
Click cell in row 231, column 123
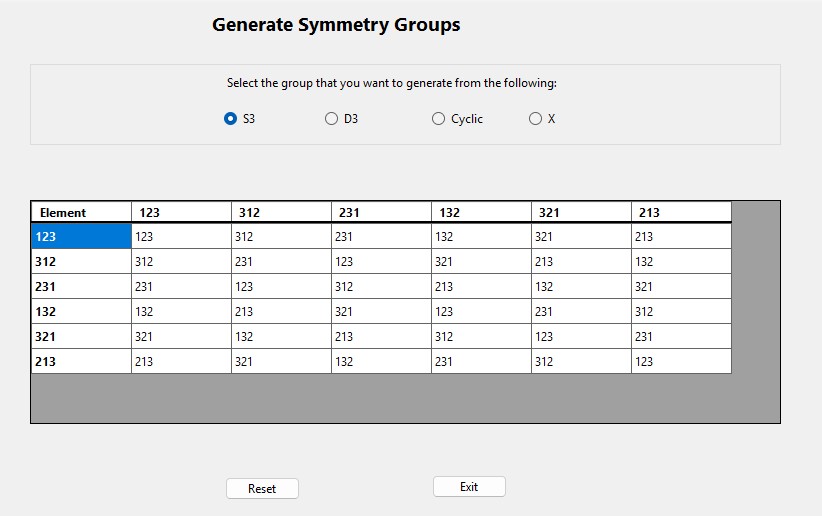181,286
